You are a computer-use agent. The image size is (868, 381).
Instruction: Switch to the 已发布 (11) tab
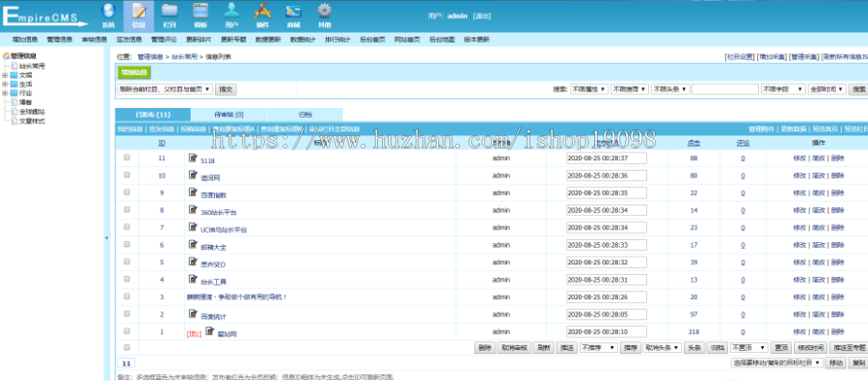[x=152, y=115]
